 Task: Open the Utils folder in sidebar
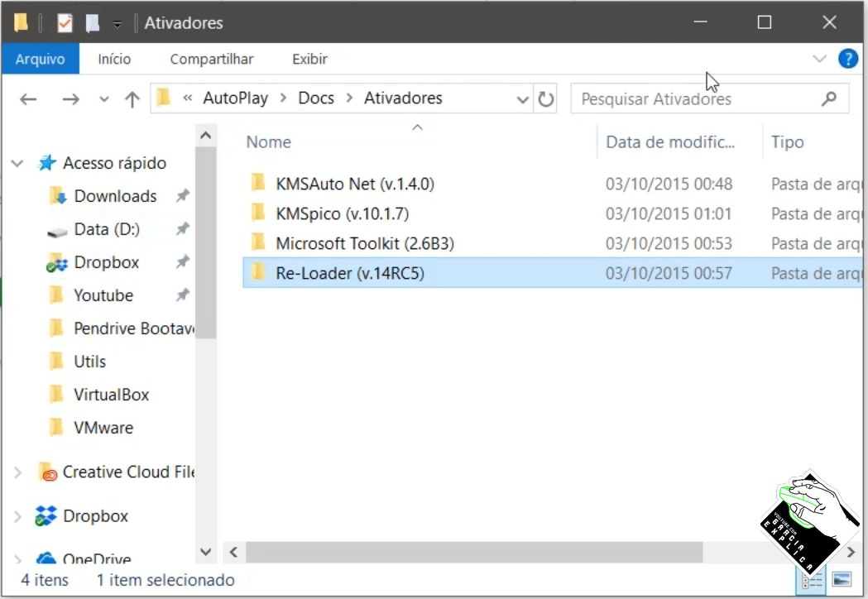coord(89,362)
